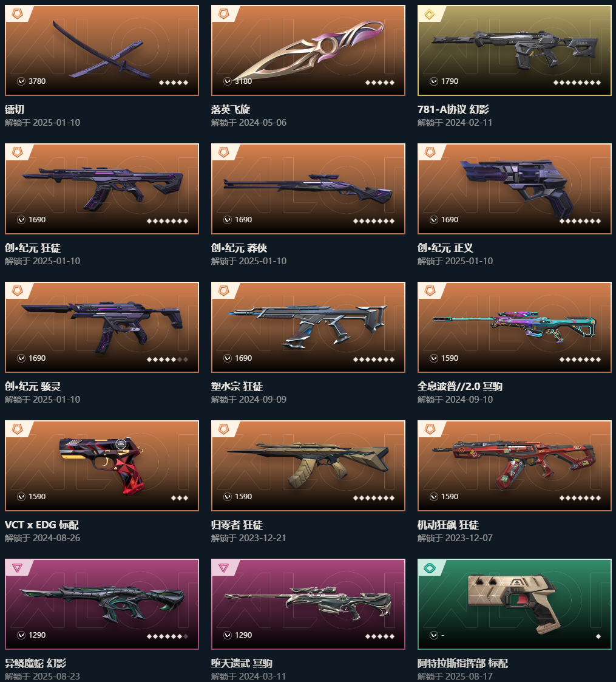Click the VP currency icon beside 3780
This screenshot has height=682, width=616.
(x=21, y=81)
